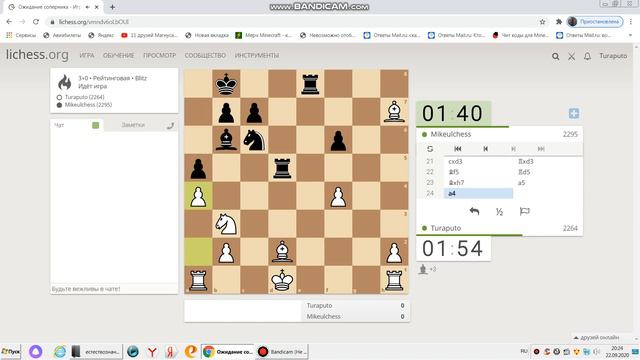Click the chat message input field

[x=114, y=289]
